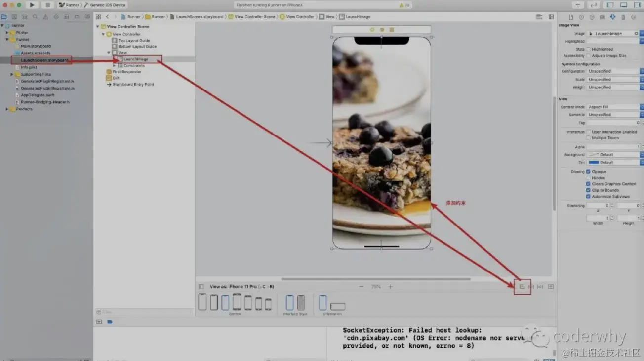Toggle the navigator panel visibility button

point(610,5)
